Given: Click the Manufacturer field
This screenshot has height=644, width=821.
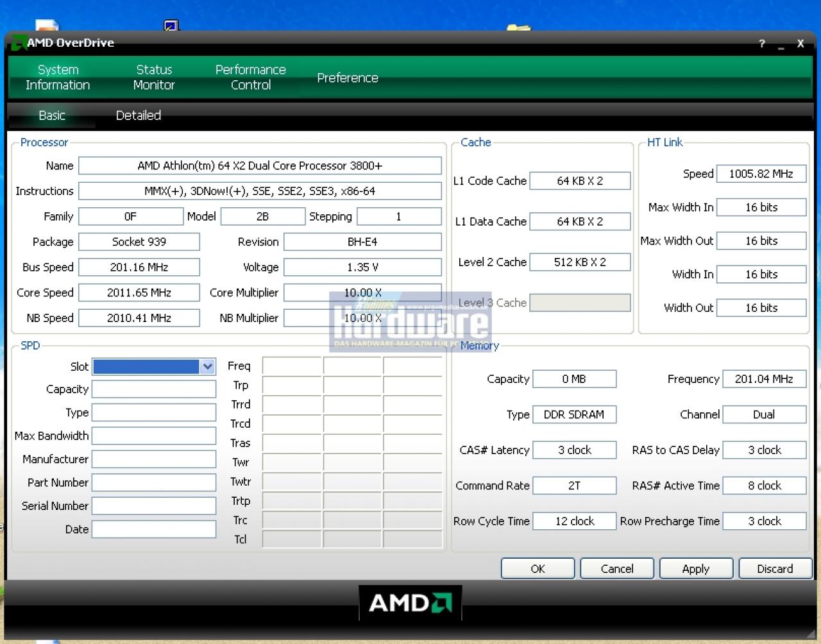Looking at the screenshot, I should [x=154, y=459].
